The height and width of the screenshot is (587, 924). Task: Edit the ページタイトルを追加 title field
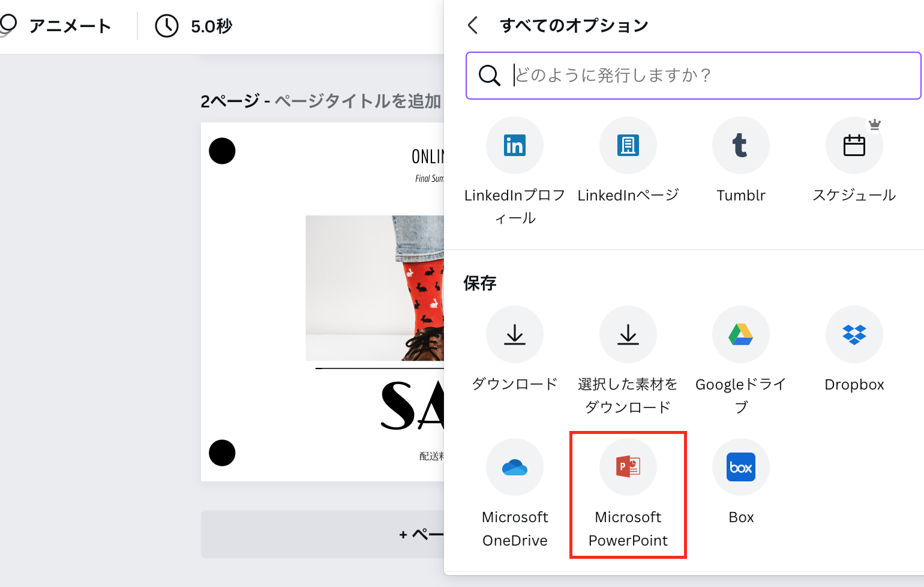point(358,101)
